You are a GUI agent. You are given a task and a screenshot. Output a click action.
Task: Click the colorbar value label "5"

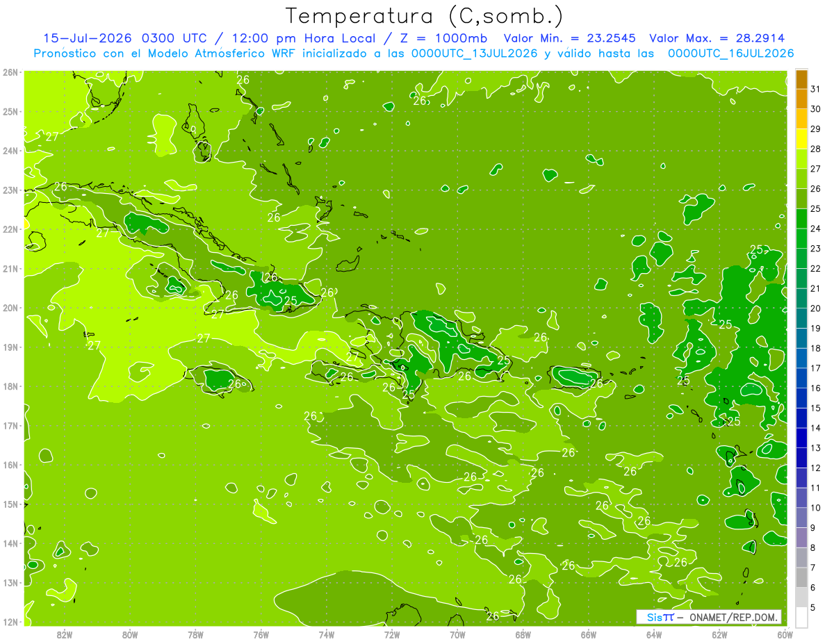point(813,608)
